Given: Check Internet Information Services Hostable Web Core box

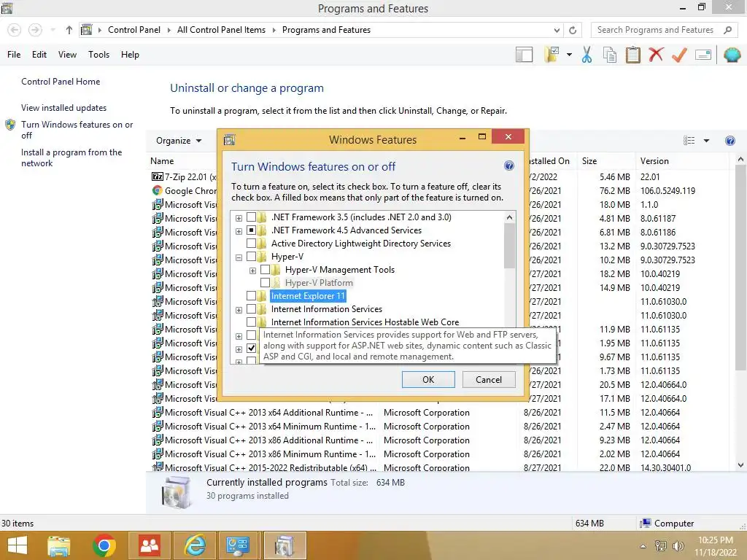Looking at the screenshot, I should point(251,322).
